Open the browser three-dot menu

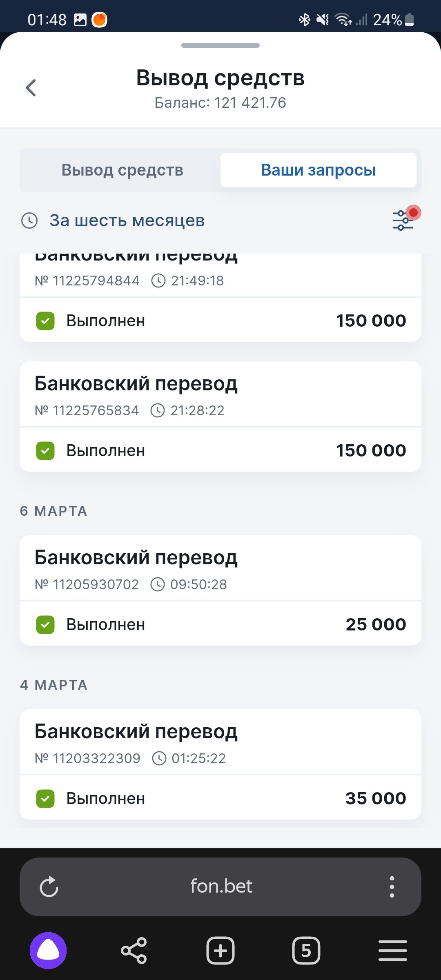[x=392, y=886]
